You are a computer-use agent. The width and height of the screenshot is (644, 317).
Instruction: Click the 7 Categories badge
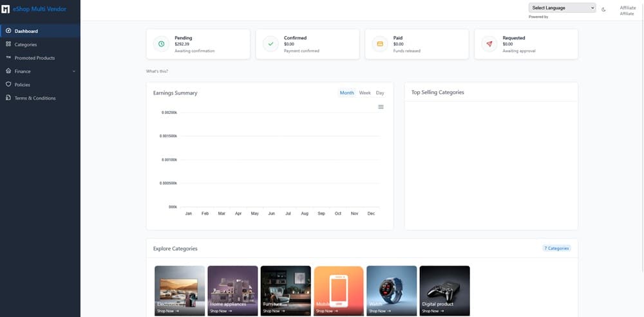point(556,248)
